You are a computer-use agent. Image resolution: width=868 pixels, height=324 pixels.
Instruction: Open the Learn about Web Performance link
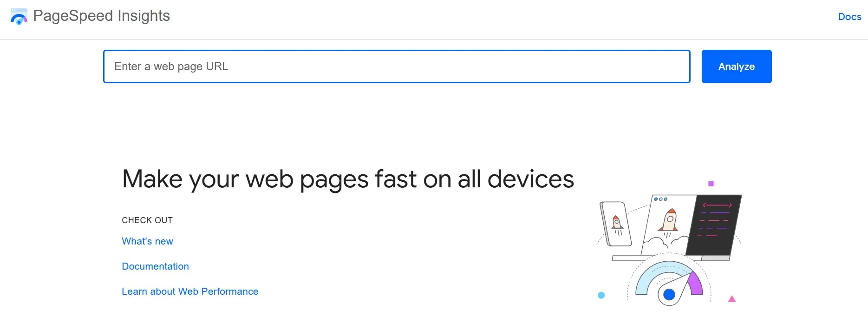pyautogui.click(x=190, y=291)
